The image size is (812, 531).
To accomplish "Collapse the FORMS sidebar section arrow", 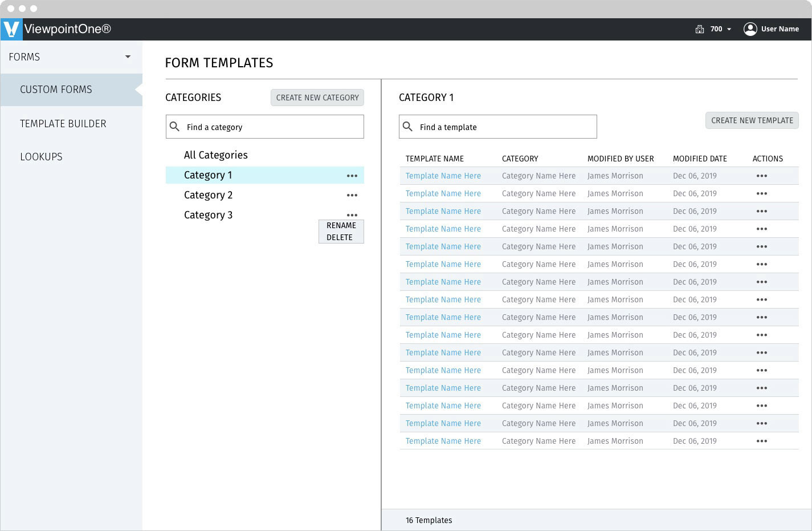I will (128, 56).
